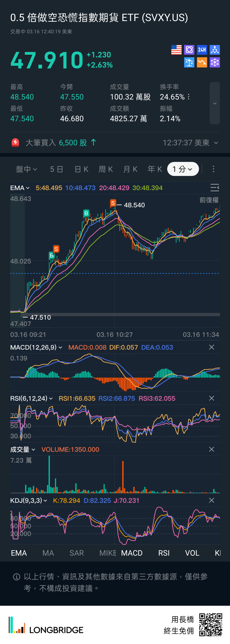This screenshot has height=644, width=230.
Task: Enable the MA indicator in bottom bar
Action: click(48, 553)
